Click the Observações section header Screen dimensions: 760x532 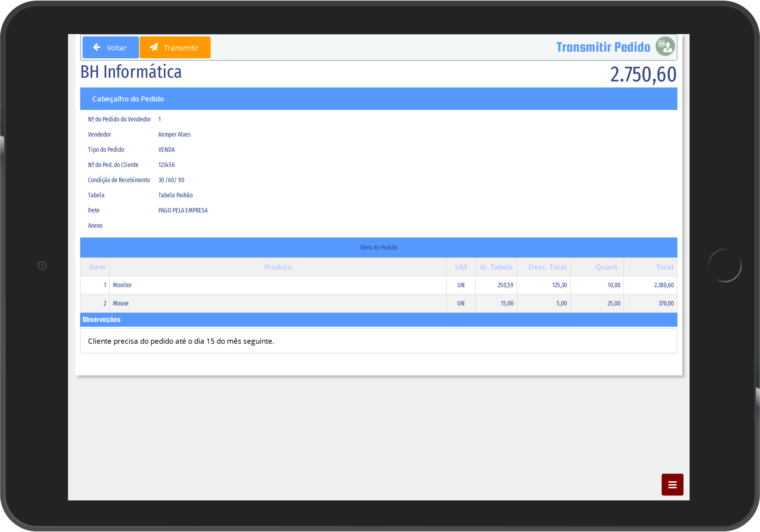(x=102, y=320)
